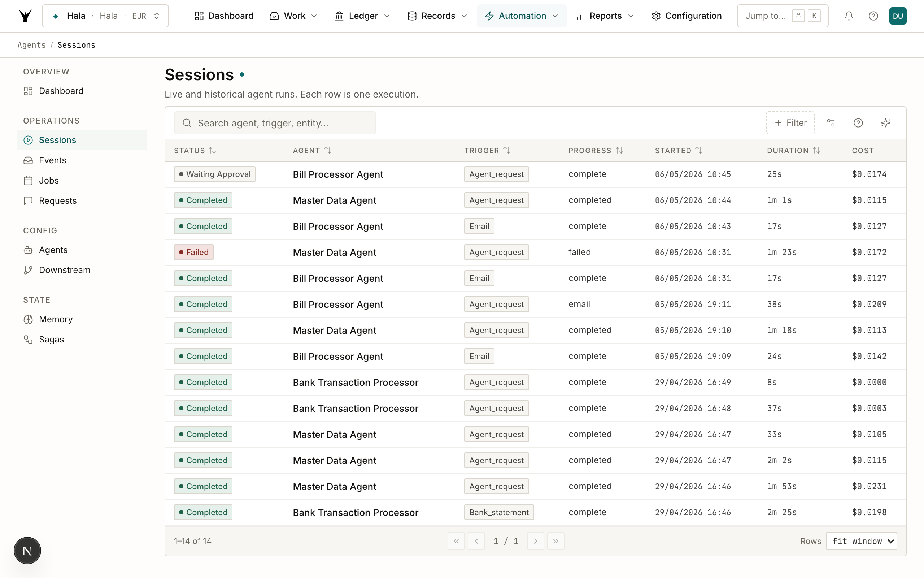Click cost $0.0231 cell
This screenshot has height=578, width=924.
click(869, 486)
